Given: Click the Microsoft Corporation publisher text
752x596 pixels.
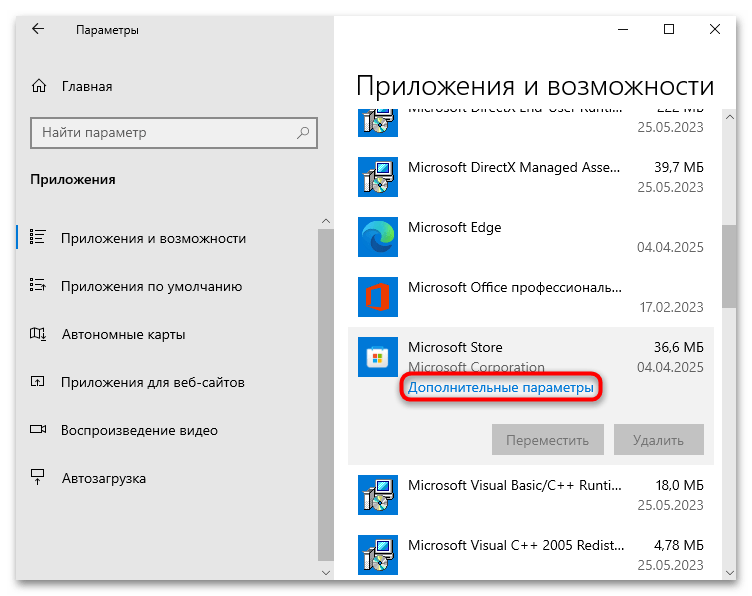Looking at the screenshot, I should point(476,367).
